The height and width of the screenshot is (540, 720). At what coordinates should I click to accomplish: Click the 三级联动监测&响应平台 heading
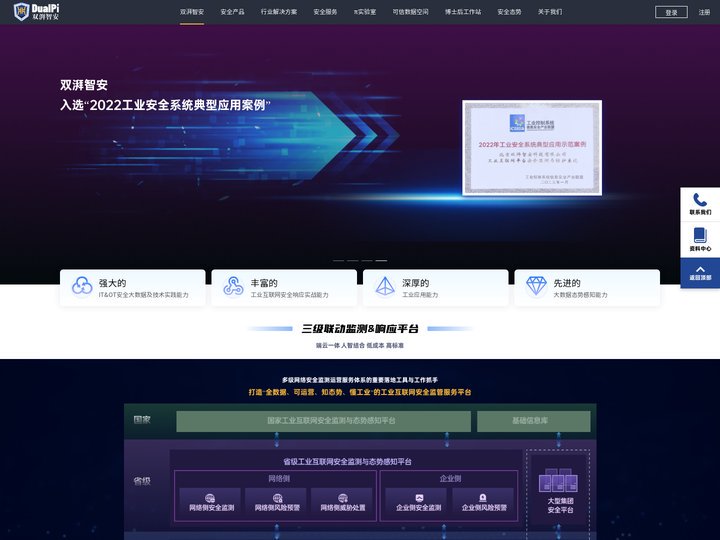(360, 329)
